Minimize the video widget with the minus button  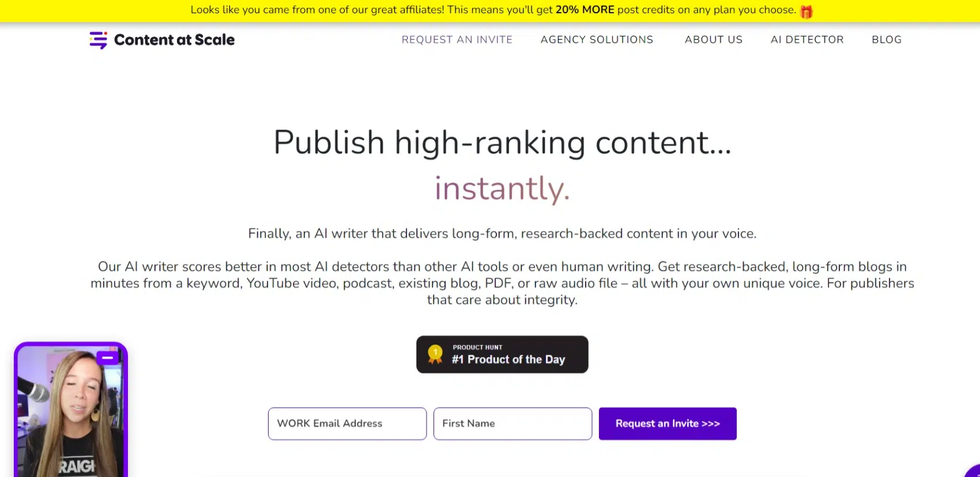pos(107,358)
